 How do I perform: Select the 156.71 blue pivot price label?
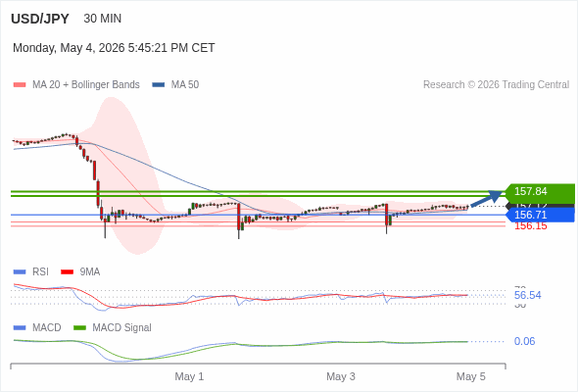point(540,215)
